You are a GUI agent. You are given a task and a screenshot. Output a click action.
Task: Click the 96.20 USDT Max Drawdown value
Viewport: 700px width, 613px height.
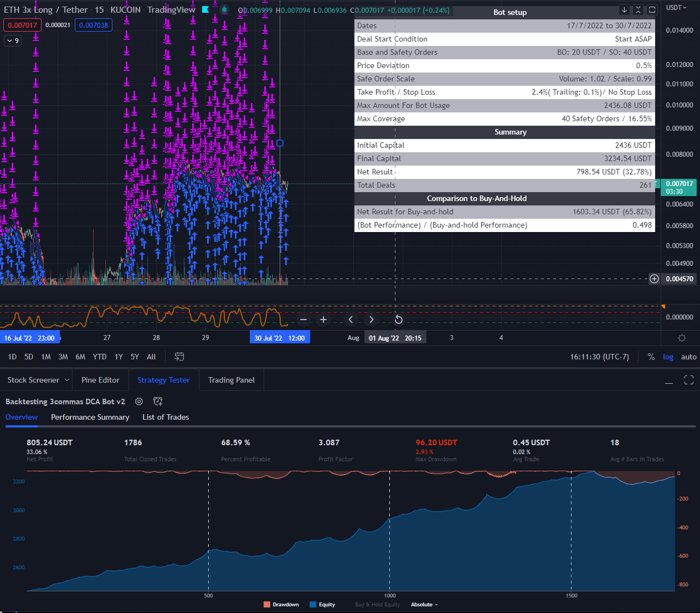pos(436,442)
